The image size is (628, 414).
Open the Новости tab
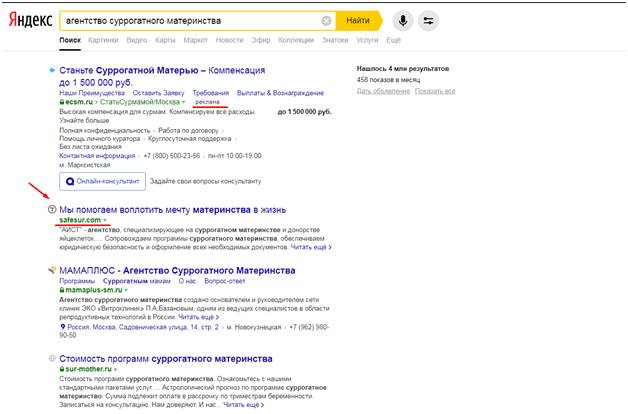229,40
